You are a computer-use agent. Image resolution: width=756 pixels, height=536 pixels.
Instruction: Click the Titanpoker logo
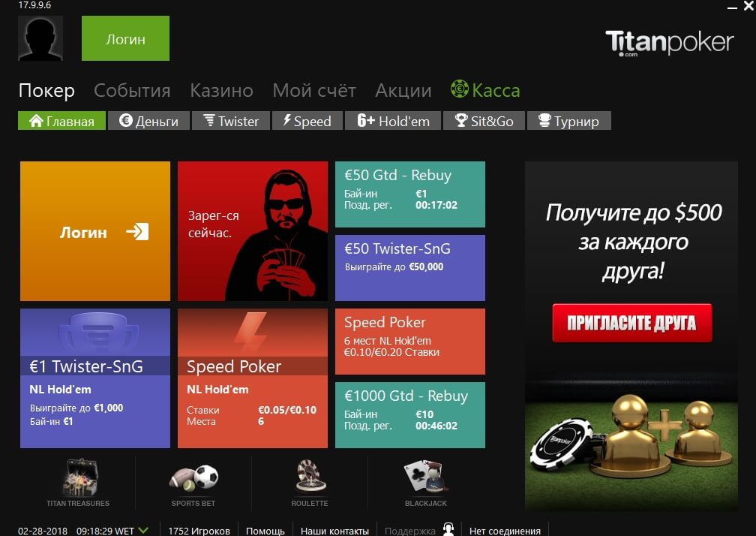click(x=670, y=43)
